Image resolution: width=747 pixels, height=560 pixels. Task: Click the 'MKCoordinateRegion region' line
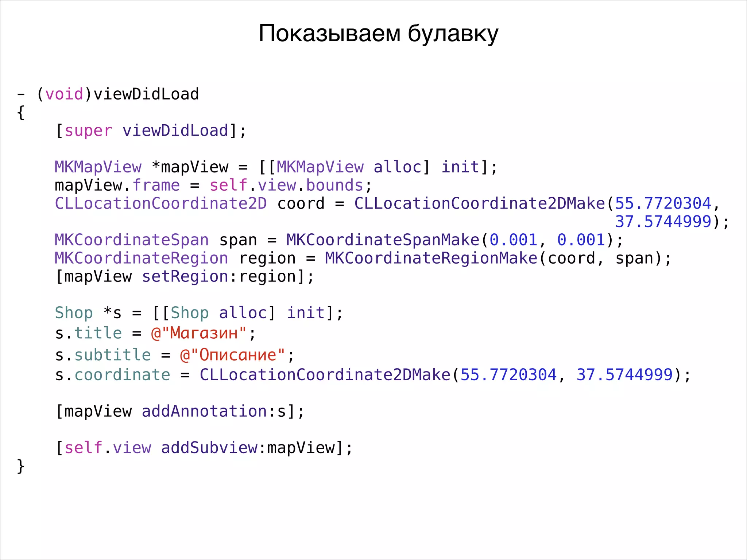(363, 258)
